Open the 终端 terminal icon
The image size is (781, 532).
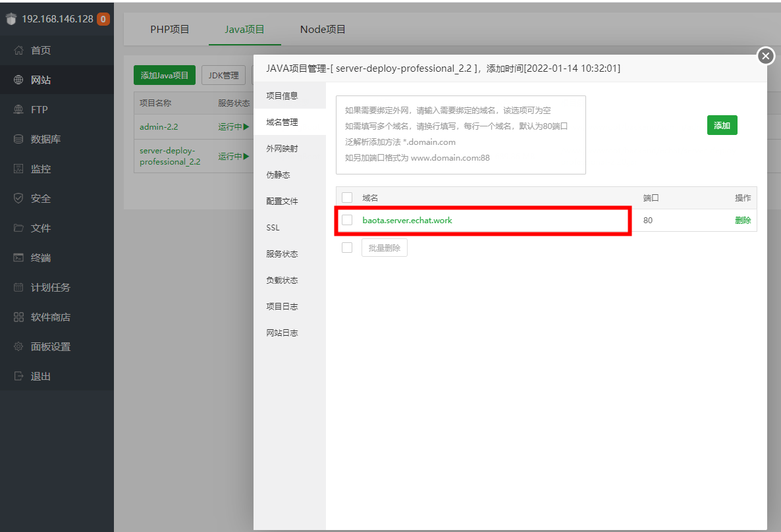point(18,258)
